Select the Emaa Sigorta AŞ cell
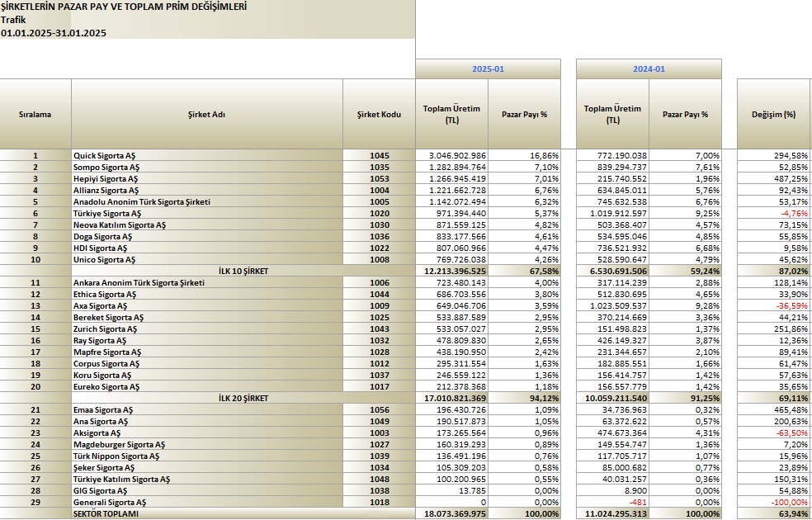Viewport: 812px width, 520px height. pos(207,409)
